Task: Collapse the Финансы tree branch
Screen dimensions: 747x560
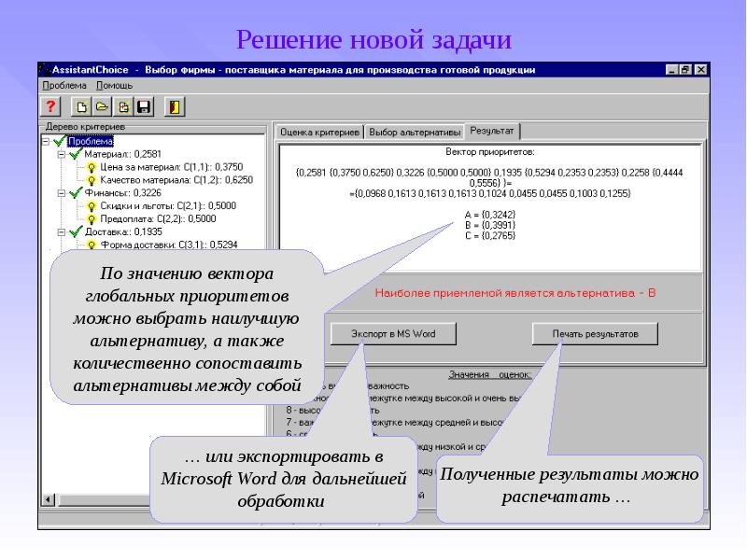Action: point(62,193)
